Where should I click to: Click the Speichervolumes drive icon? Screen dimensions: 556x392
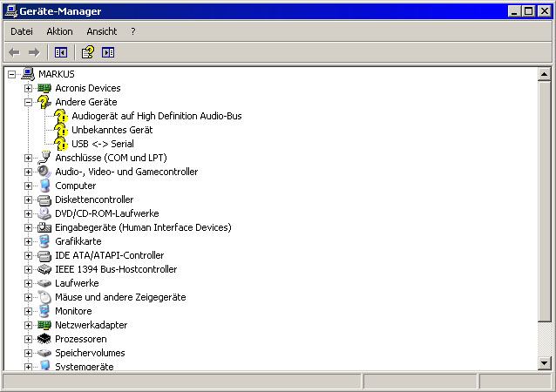(x=44, y=353)
